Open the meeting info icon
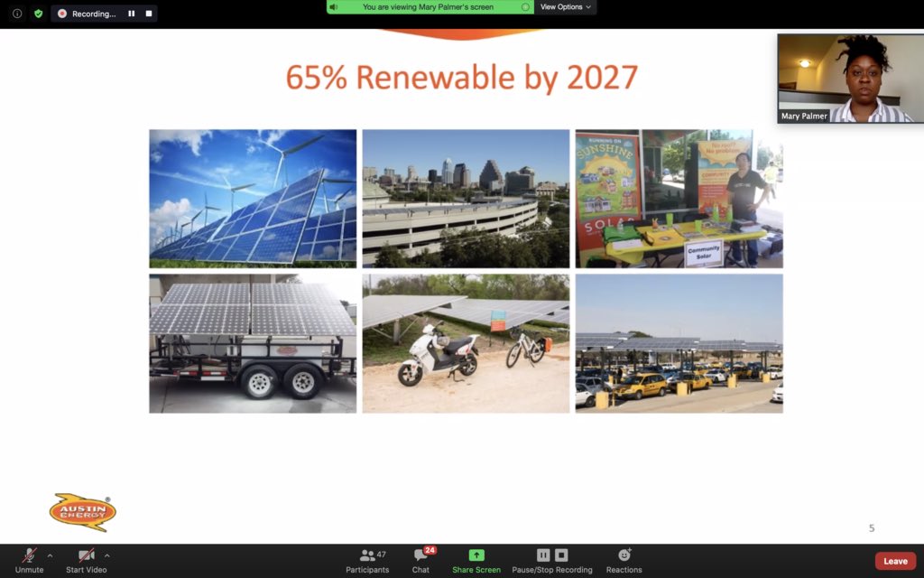The height and width of the screenshot is (578, 924). point(17,14)
